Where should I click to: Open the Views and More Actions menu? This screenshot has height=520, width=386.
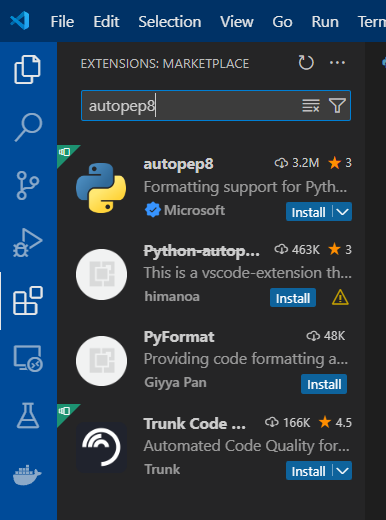tap(337, 62)
